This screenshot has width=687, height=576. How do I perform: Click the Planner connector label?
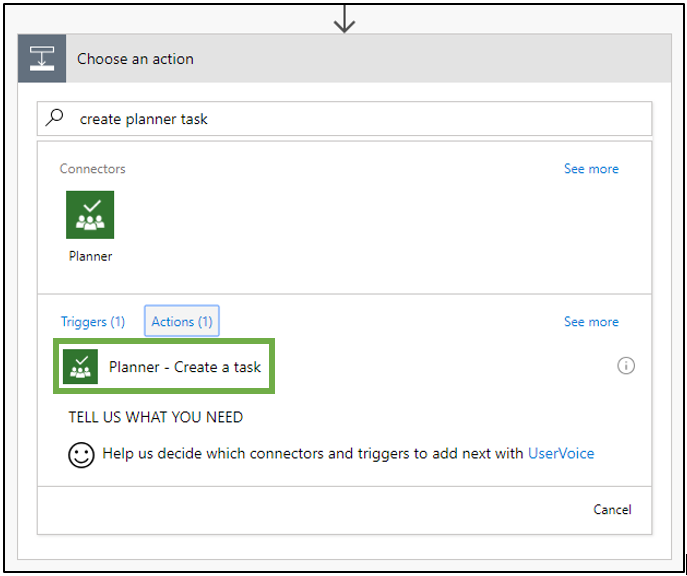click(90, 256)
